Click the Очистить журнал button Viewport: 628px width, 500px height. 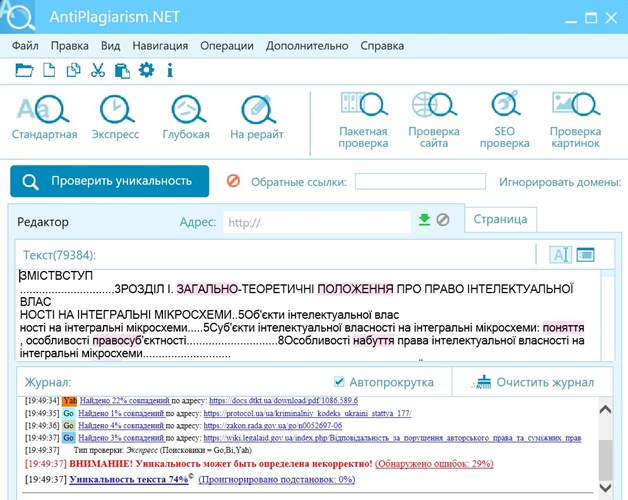tap(533, 382)
